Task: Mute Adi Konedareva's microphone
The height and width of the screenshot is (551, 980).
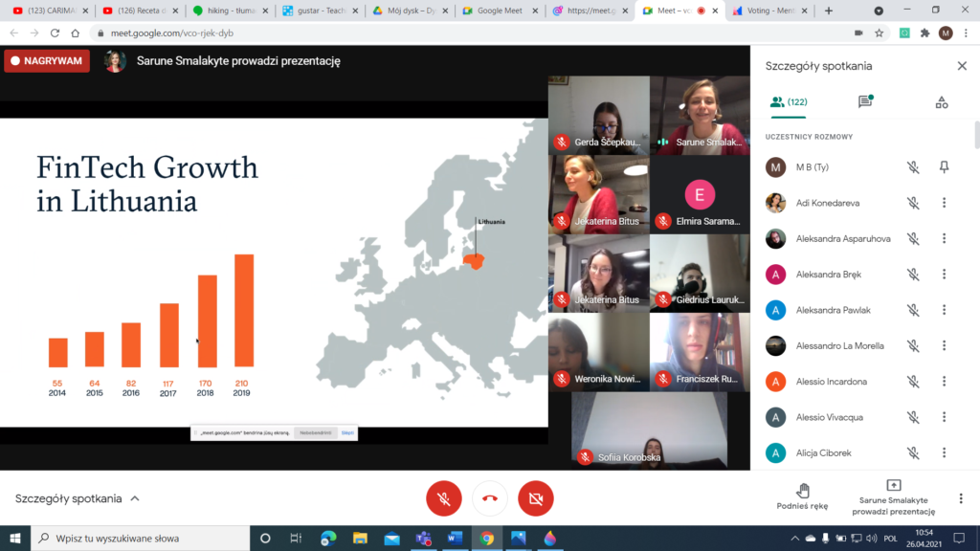Action: coord(913,203)
